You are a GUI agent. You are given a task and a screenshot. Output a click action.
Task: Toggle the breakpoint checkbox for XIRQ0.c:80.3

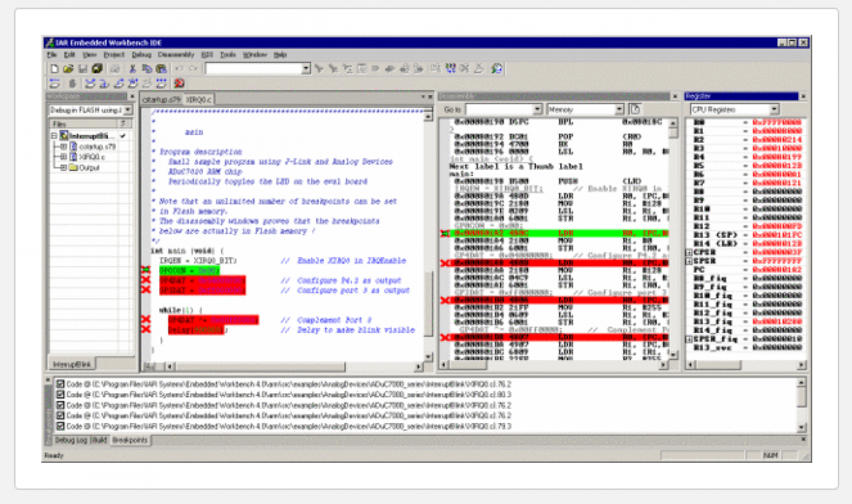pos(60,395)
